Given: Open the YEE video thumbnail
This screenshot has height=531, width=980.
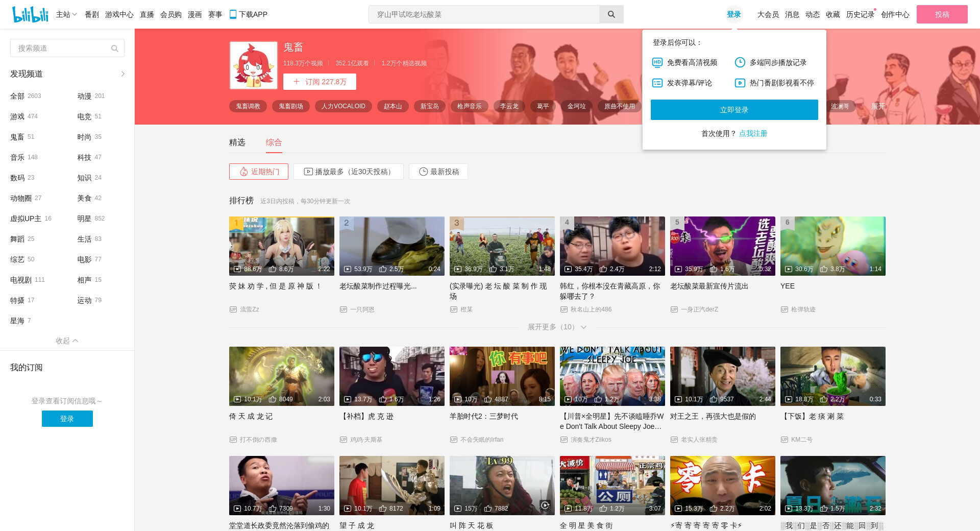Looking at the screenshot, I should pos(832,246).
